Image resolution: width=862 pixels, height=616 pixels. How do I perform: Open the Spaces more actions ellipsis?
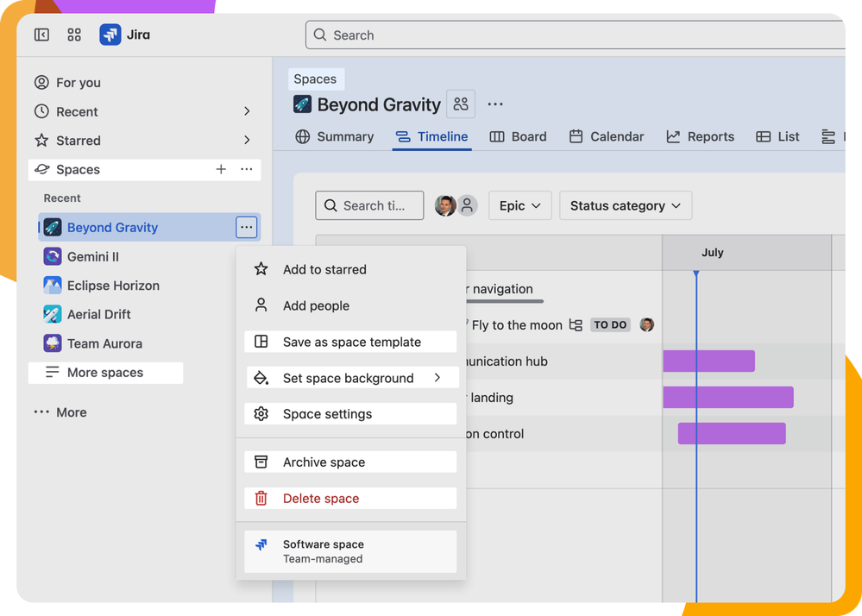(247, 169)
